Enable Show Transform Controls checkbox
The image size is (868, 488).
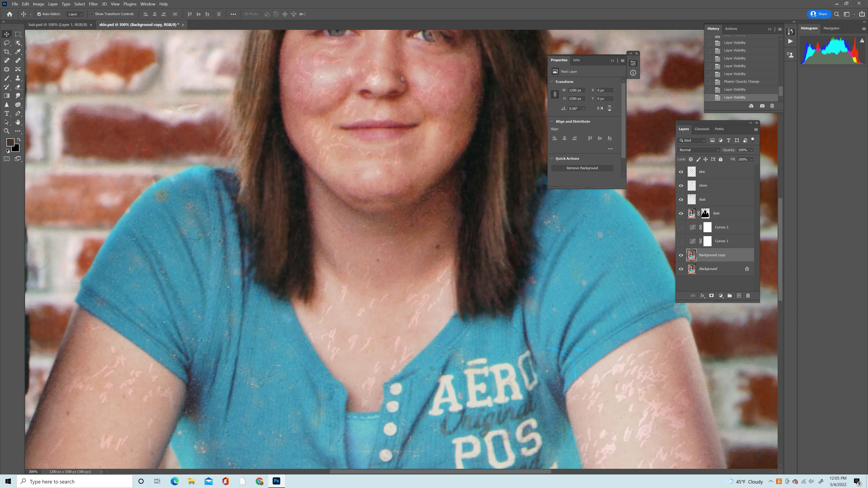click(x=92, y=14)
